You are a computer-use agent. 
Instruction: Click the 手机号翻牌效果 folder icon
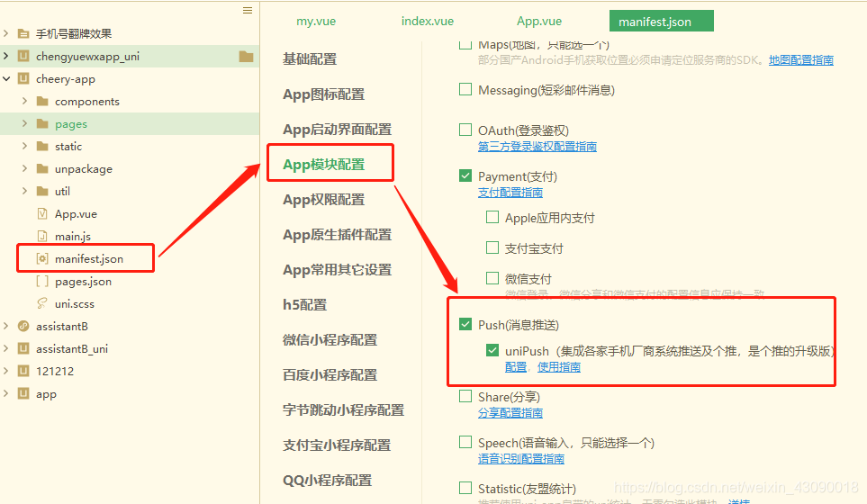(23, 33)
